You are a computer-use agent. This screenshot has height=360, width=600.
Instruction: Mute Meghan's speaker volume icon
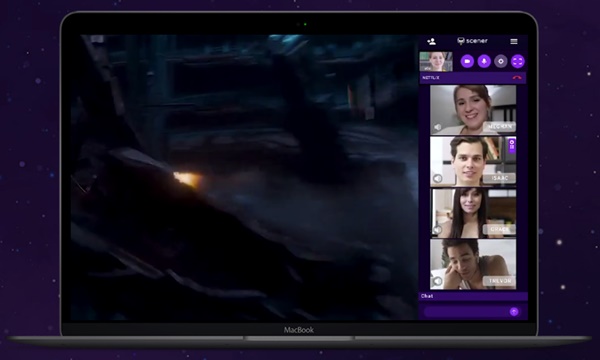(x=437, y=127)
